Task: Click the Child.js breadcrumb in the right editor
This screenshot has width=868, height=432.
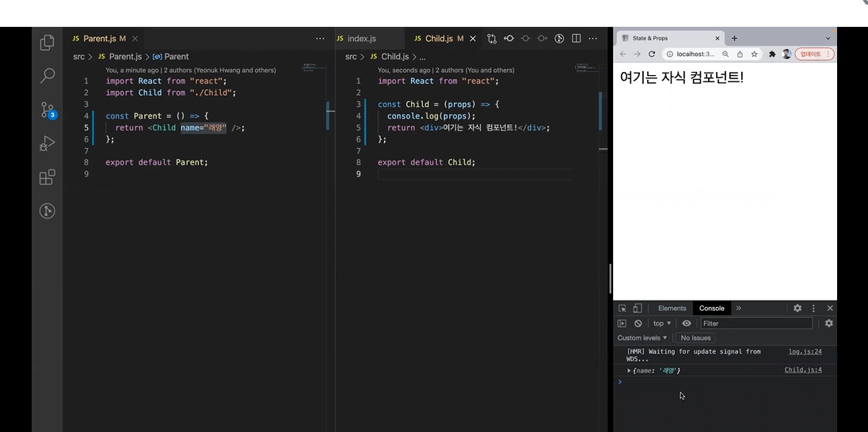Action: click(x=390, y=56)
